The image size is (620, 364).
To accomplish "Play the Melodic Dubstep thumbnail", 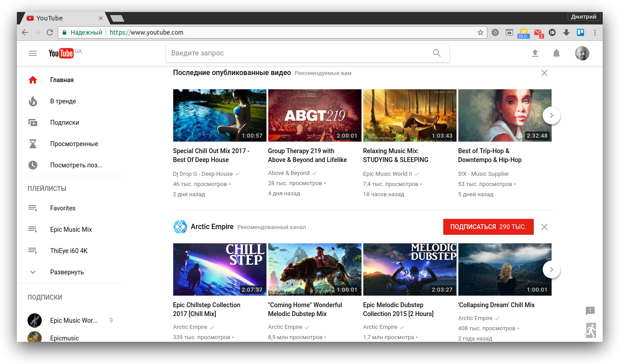I will [x=410, y=269].
